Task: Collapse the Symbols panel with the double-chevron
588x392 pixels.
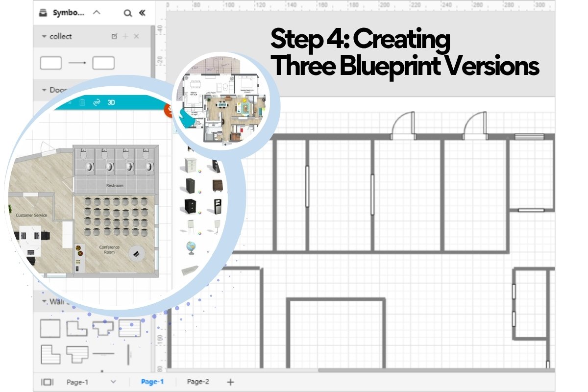Action: (142, 13)
